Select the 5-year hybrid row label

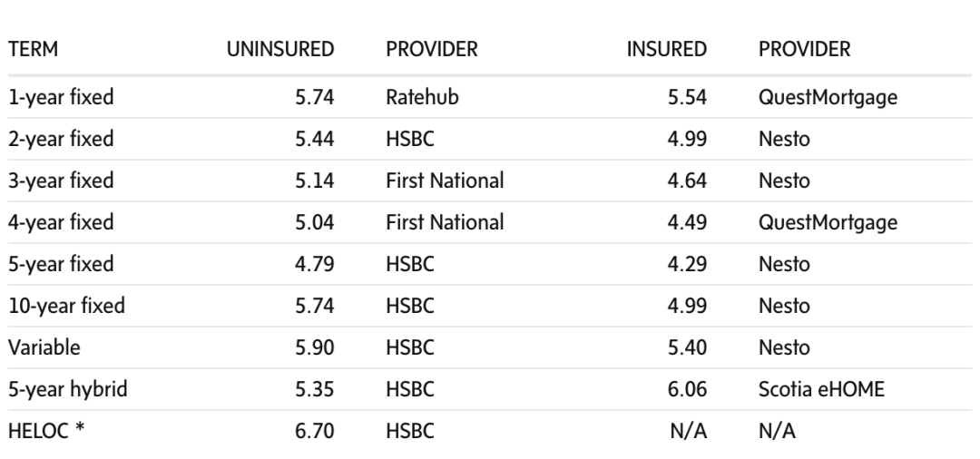click(x=67, y=390)
